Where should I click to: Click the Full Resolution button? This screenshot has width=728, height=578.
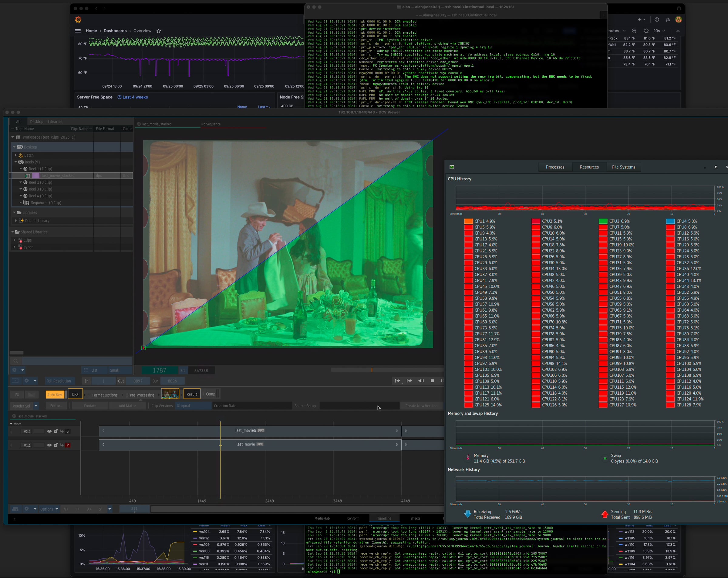(59, 381)
